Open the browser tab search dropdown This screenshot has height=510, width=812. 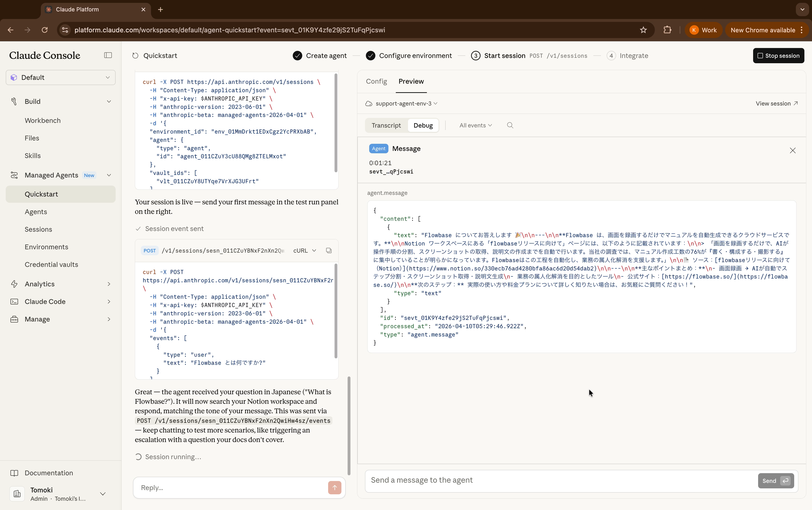point(802,10)
